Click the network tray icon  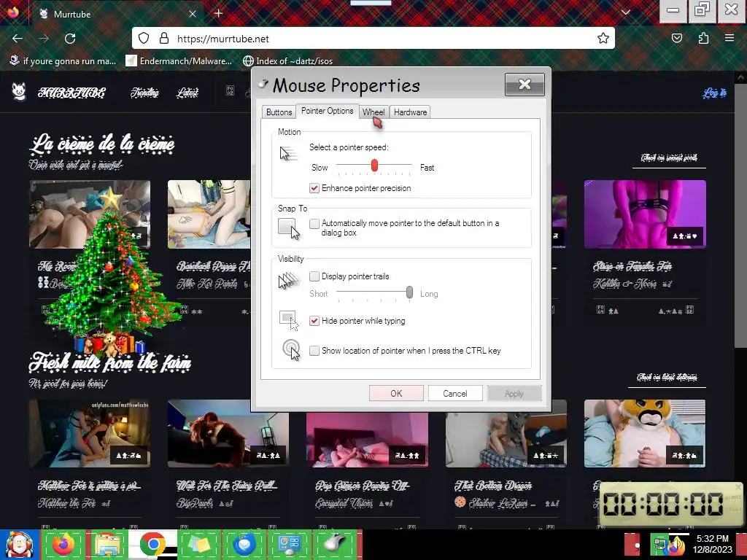(x=659, y=544)
